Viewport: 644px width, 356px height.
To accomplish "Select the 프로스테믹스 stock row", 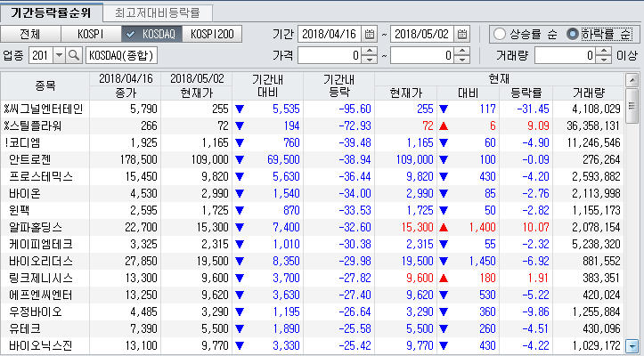I will tap(312, 176).
